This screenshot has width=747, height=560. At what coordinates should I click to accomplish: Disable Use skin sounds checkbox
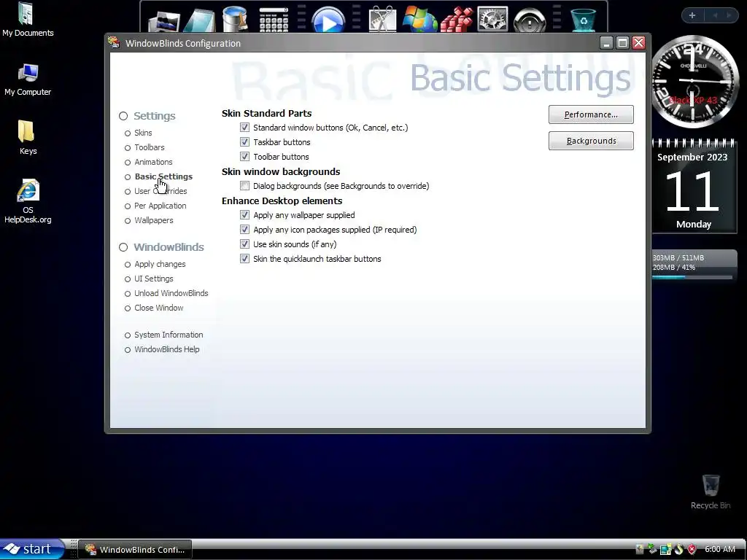click(244, 244)
